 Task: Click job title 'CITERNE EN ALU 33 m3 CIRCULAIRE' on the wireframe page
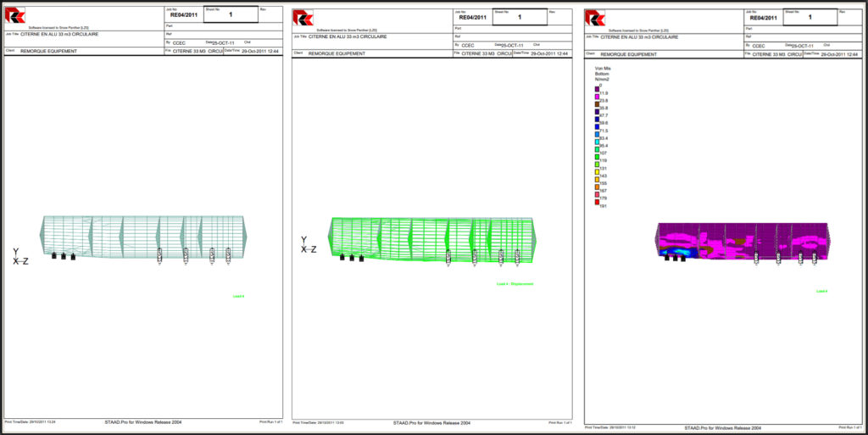point(60,34)
